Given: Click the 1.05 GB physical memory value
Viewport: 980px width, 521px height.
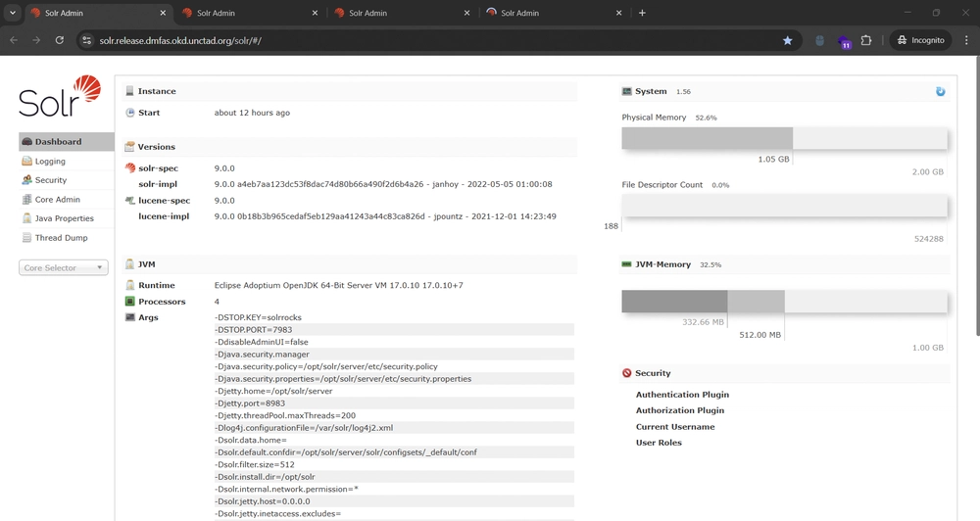Looking at the screenshot, I should [774, 160].
